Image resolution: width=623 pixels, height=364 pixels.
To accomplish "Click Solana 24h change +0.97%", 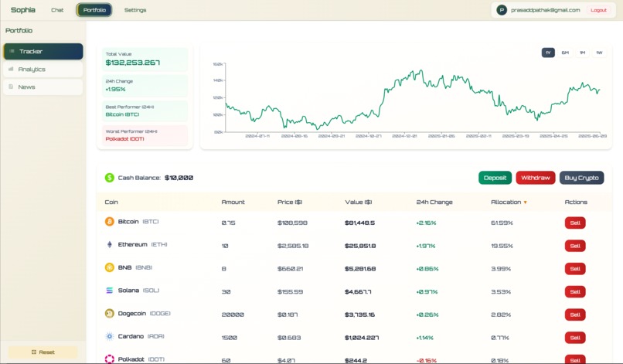I will point(427,291).
